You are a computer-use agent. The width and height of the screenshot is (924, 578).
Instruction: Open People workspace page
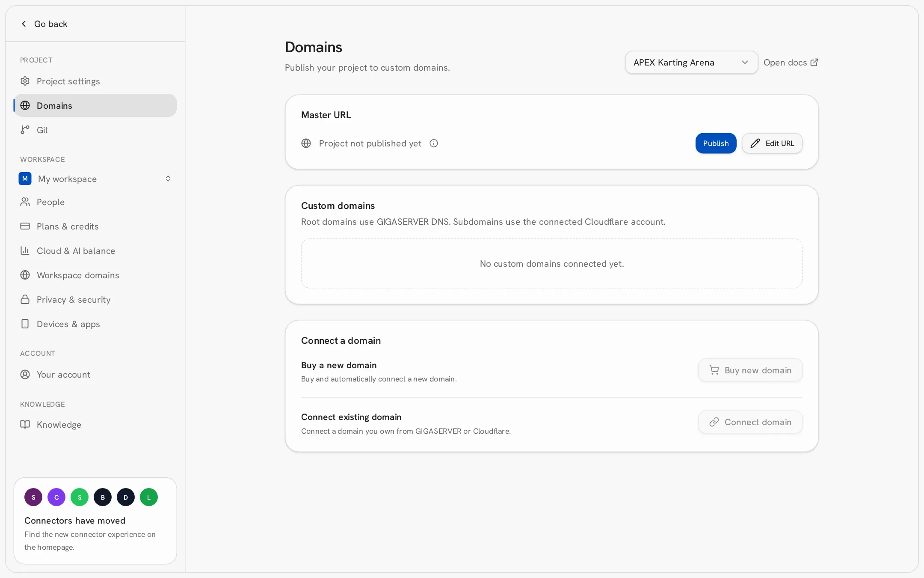(x=95, y=202)
